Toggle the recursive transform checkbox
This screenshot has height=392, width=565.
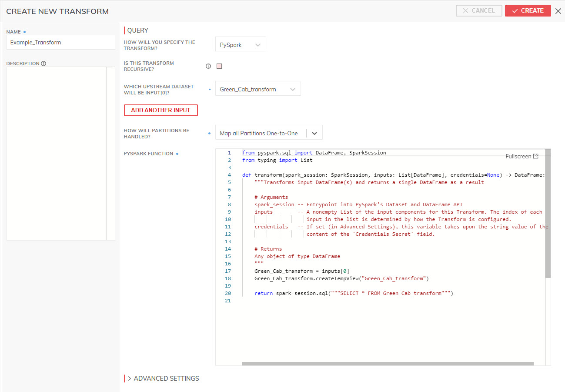point(219,66)
